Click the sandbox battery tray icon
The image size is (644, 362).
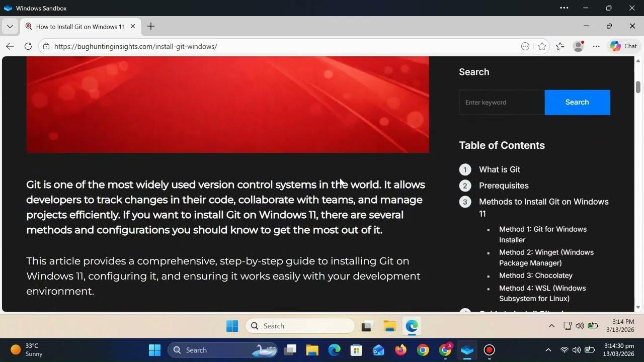[x=593, y=326]
